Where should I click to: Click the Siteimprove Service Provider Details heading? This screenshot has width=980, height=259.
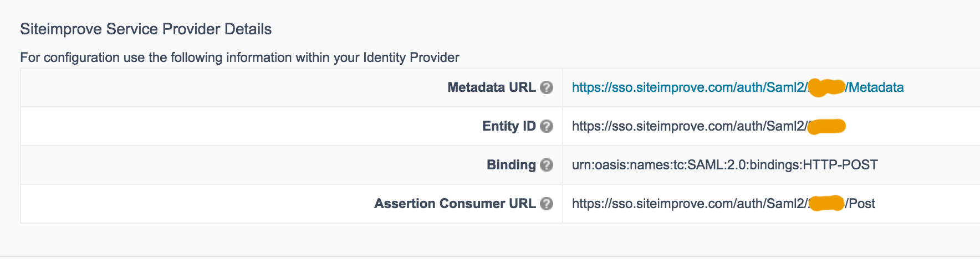[146, 29]
